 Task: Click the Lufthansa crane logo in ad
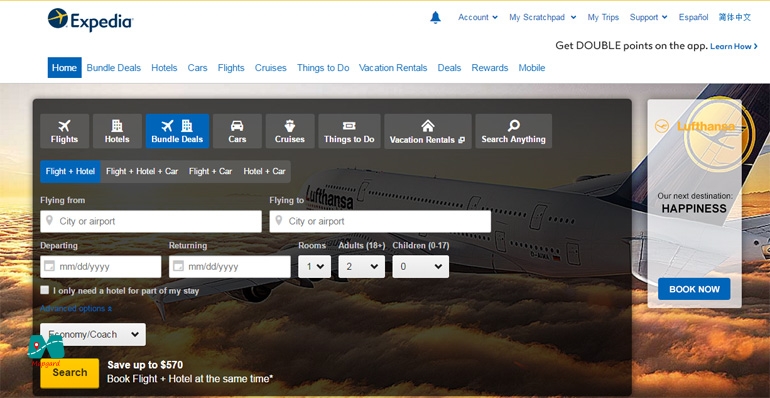click(x=662, y=126)
